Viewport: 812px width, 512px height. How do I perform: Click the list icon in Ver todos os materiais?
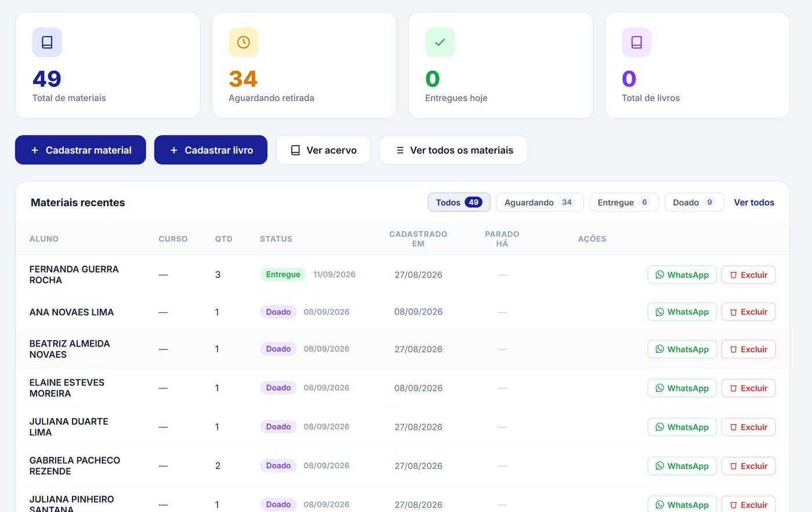(x=400, y=150)
